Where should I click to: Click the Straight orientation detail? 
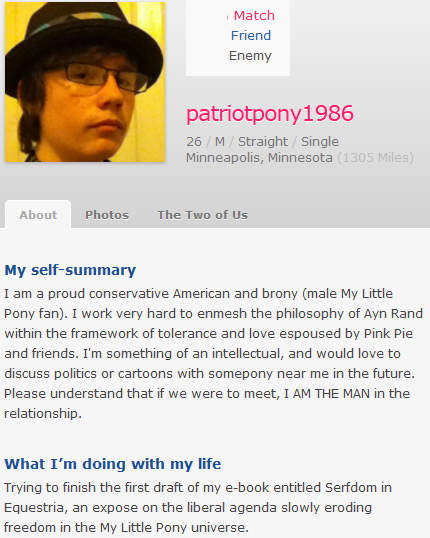pos(263,141)
